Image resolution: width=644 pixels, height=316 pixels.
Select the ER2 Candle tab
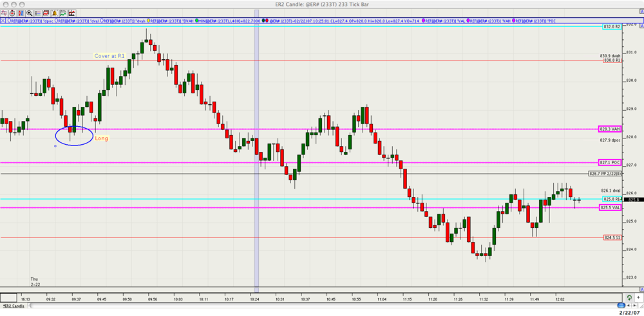click(x=14, y=306)
